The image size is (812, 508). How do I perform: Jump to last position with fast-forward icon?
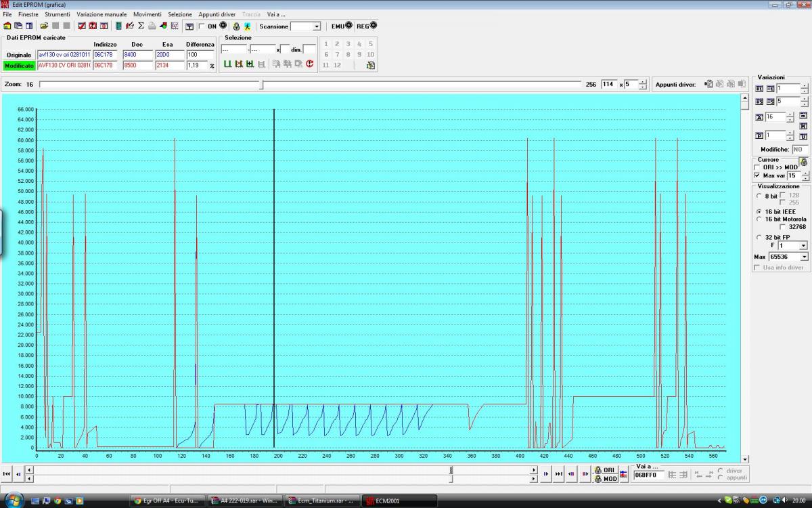coord(559,473)
